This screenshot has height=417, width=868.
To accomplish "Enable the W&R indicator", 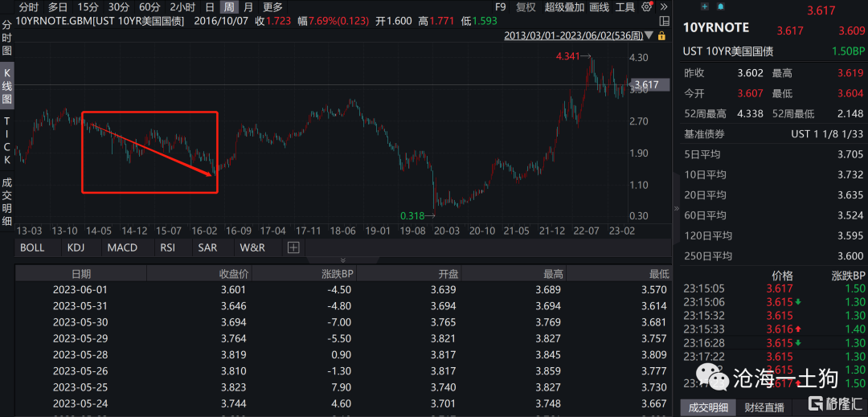I will coord(252,247).
